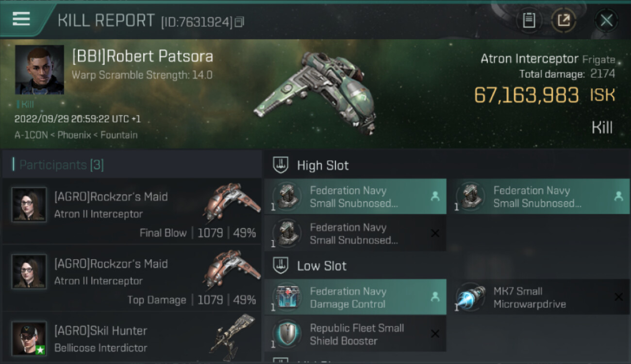Select Skil Hunter's Bellicose Interdictor entry
The width and height of the screenshot is (631, 364).
(x=131, y=339)
